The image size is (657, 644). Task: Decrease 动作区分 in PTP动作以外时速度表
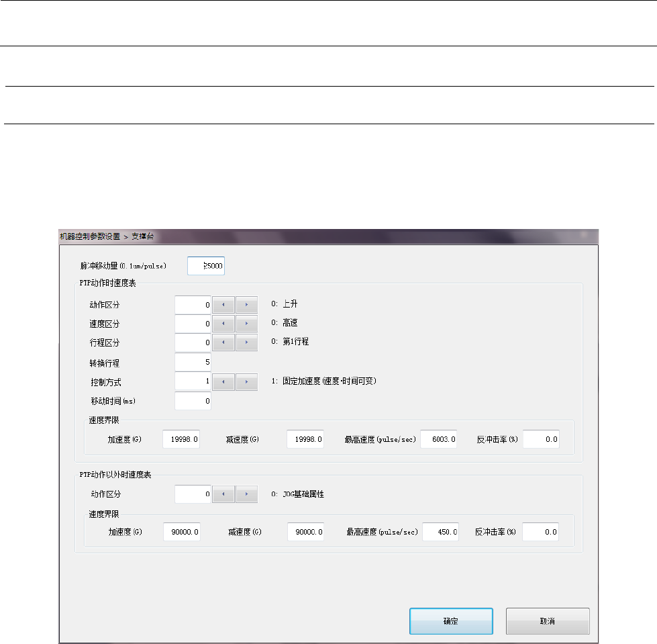click(223, 494)
